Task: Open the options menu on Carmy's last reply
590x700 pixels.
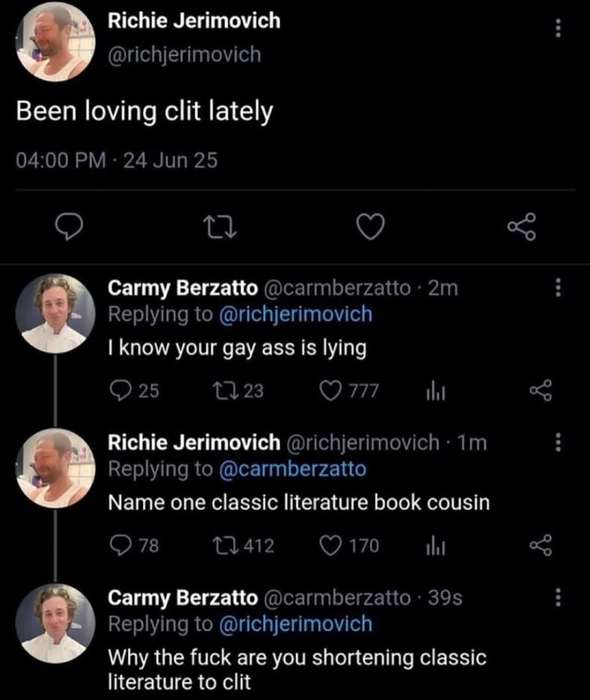Action: [x=558, y=597]
